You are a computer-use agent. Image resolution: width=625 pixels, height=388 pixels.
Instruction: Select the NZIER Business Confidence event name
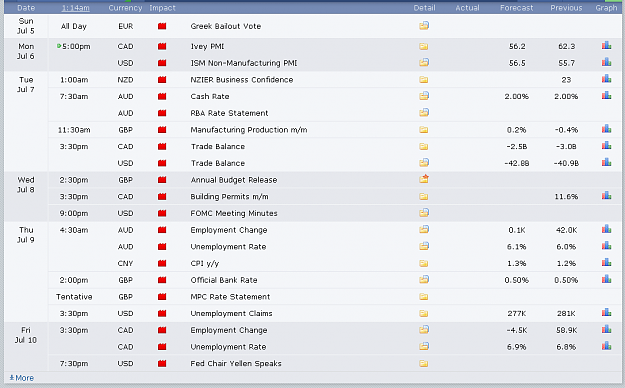(x=242, y=80)
